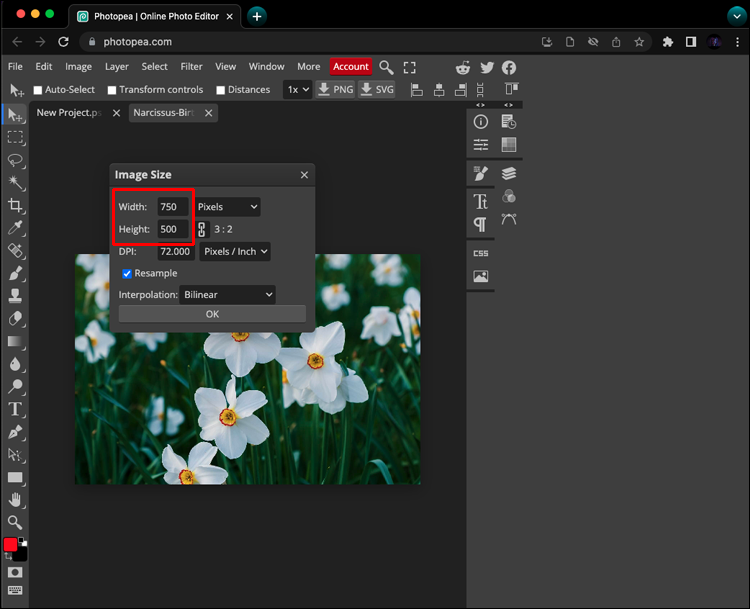Toggle the Transform controls checkbox
This screenshot has width=750, height=609.
click(112, 90)
